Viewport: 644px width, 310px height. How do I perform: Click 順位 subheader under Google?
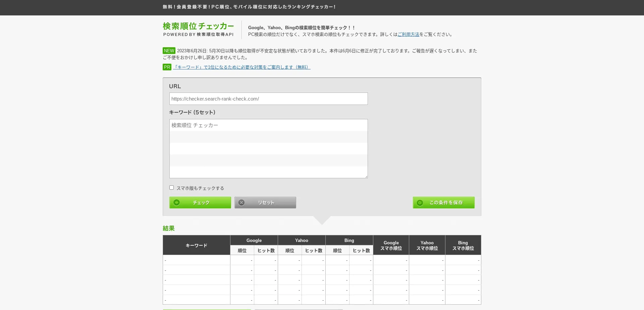[x=242, y=250]
